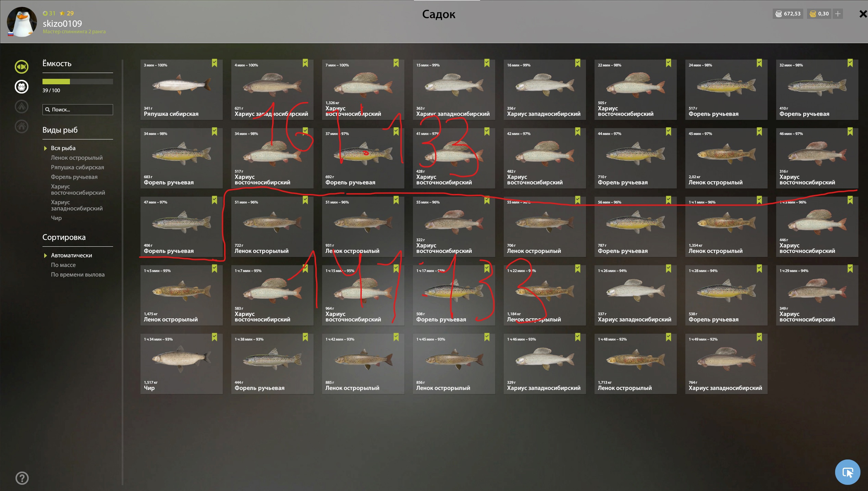Viewport: 868px width, 491px height.
Task: Filter the list by Чир
Action: 56,218
